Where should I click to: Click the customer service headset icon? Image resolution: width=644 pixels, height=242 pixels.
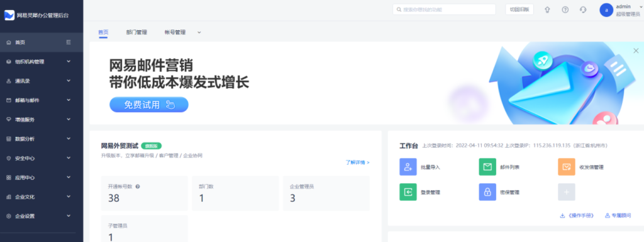click(x=583, y=10)
